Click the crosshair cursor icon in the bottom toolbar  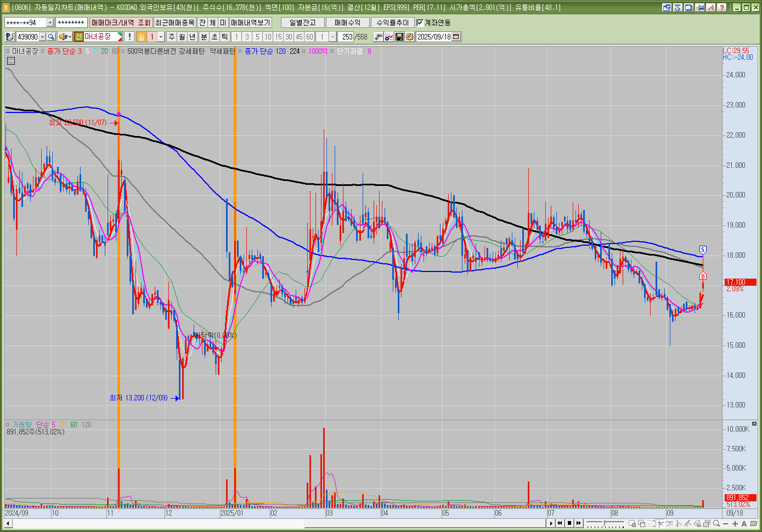pos(661,523)
